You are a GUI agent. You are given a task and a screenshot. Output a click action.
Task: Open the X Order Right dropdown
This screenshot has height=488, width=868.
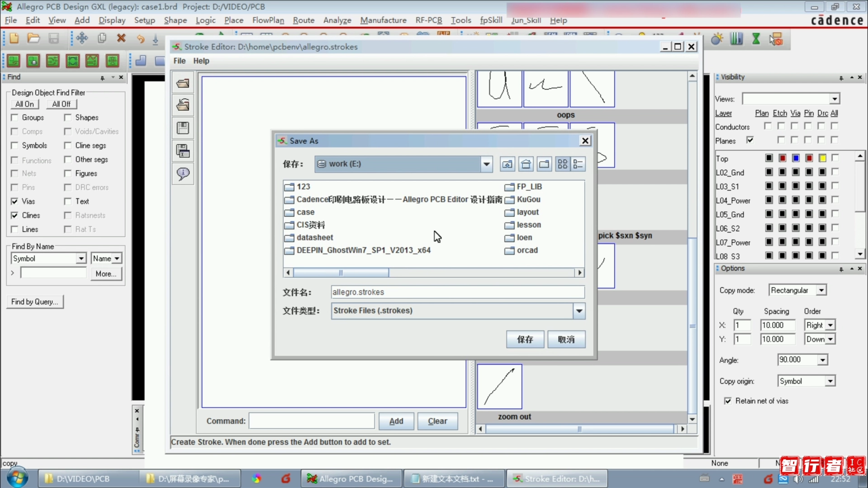point(830,325)
